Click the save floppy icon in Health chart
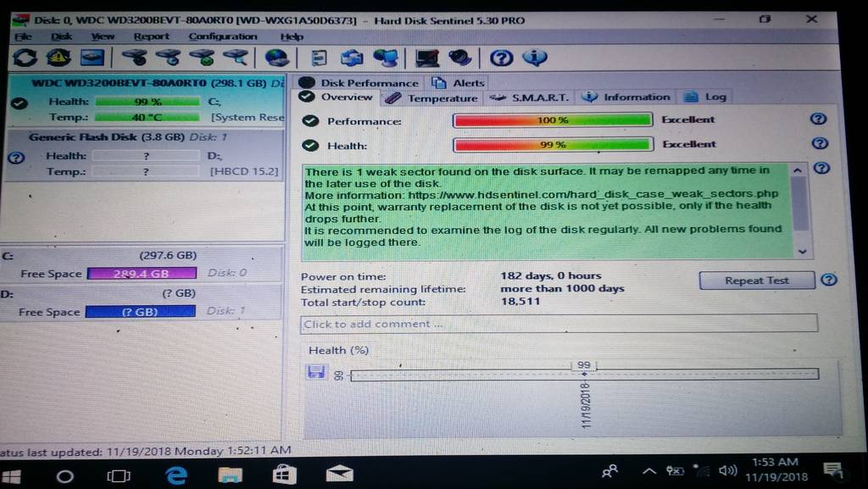 [316, 372]
